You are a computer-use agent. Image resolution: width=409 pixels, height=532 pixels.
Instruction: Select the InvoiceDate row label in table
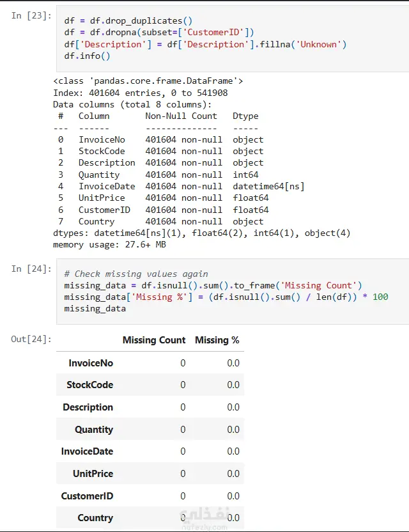tap(87, 451)
